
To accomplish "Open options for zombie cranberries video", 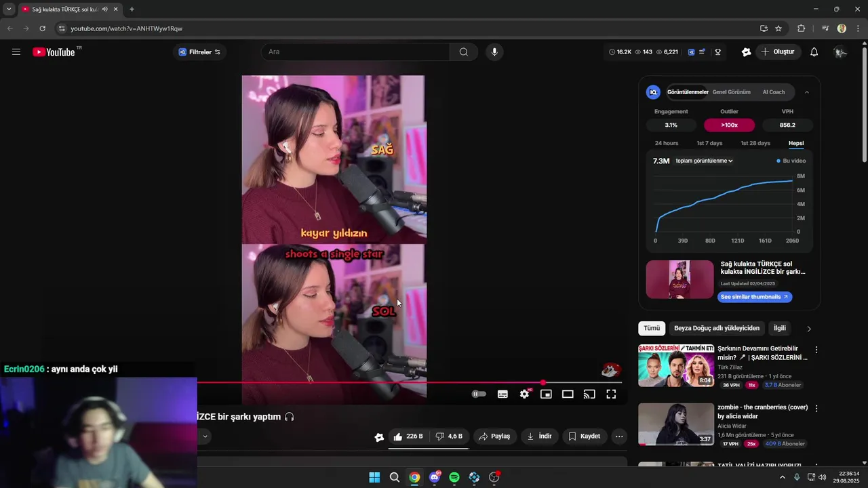I will (816, 409).
